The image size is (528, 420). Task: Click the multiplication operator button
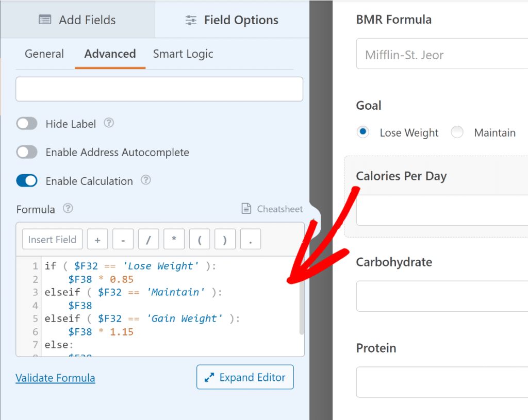(174, 239)
